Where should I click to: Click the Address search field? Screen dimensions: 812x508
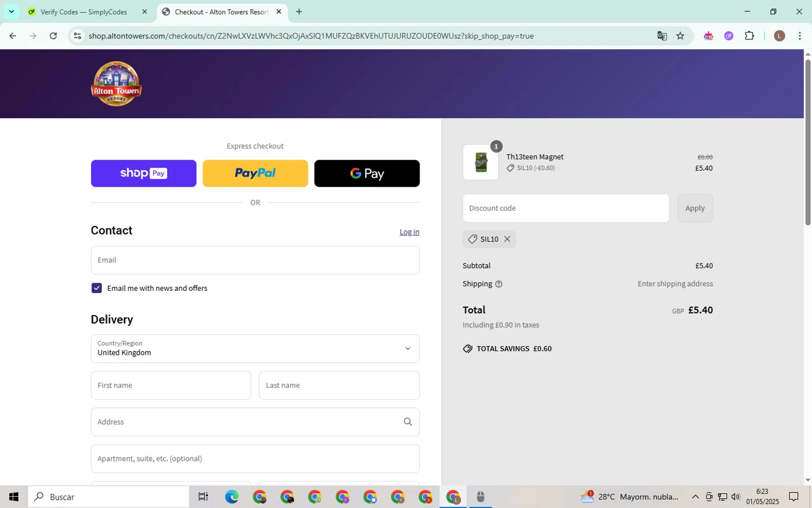coord(255,422)
